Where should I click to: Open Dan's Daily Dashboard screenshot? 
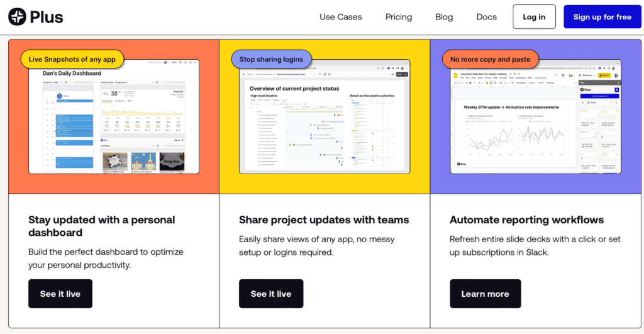114,116
